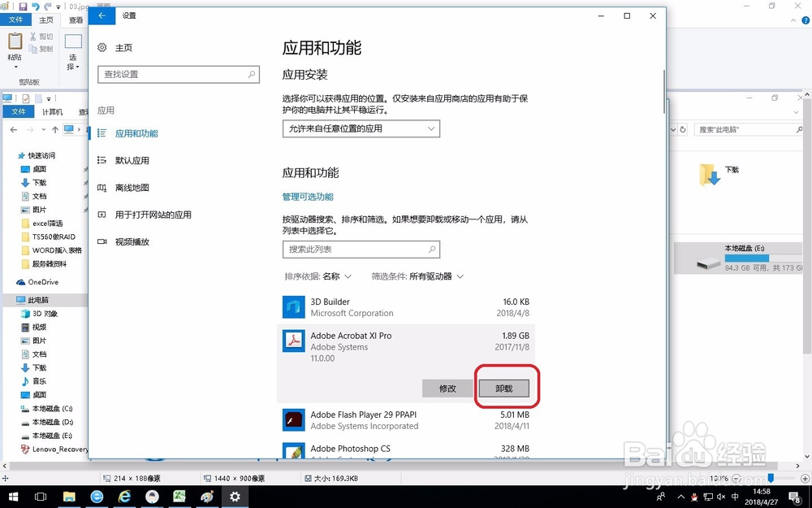This screenshot has width=812, height=508.
Task: Switch to View (查看) tab in Paint
Action: pos(76,20)
